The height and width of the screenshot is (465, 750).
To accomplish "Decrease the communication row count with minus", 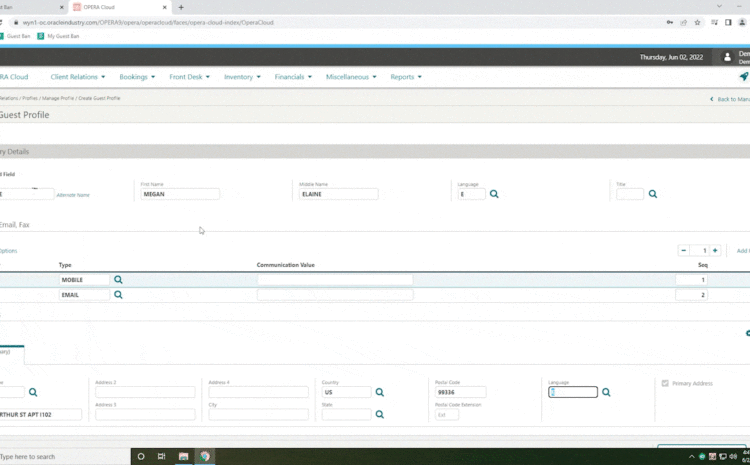I will [684, 251].
